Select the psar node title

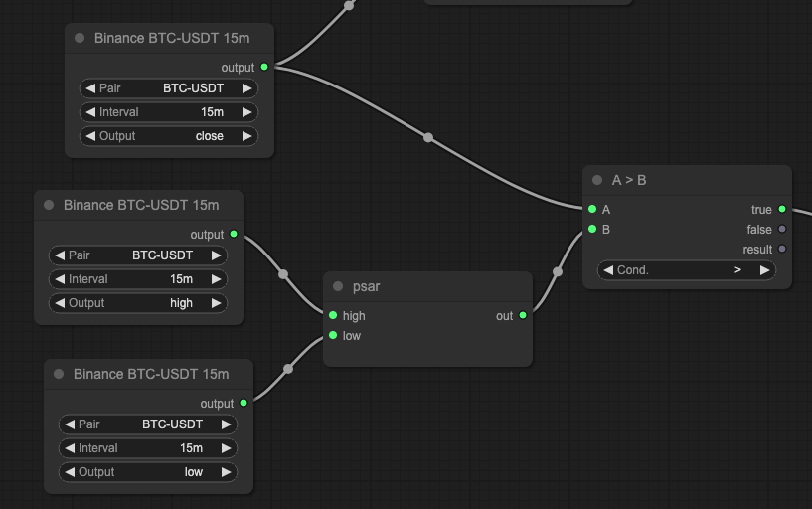pos(366,287)
